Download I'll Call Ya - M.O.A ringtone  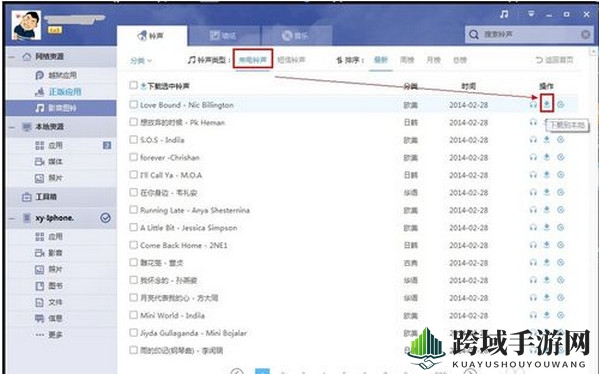click(547, 175)
